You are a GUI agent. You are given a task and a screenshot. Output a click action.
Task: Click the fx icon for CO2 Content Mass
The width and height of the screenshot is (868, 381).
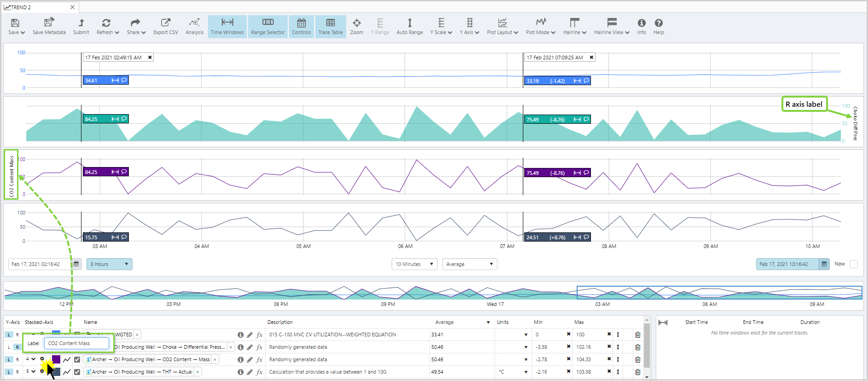click(x=260, y=359)
